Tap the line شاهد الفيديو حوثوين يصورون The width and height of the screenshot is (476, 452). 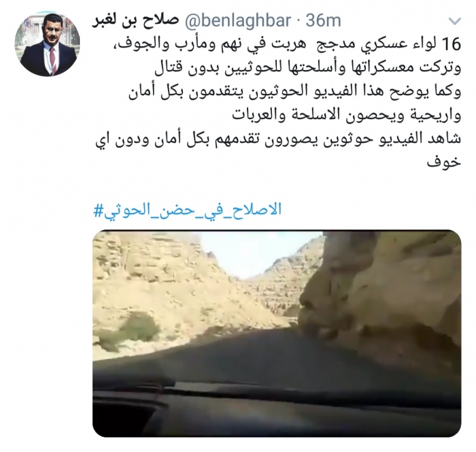pyautogui.click(x=278, y=140)
